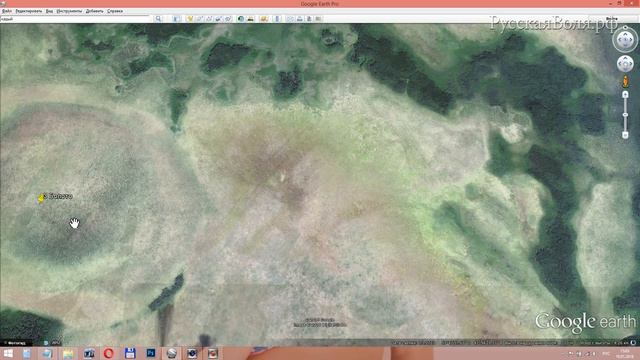The height and width of the screenshot is (360, 640).
Task: Click the Look joystick compass control
Action: (x=625, y=40)
